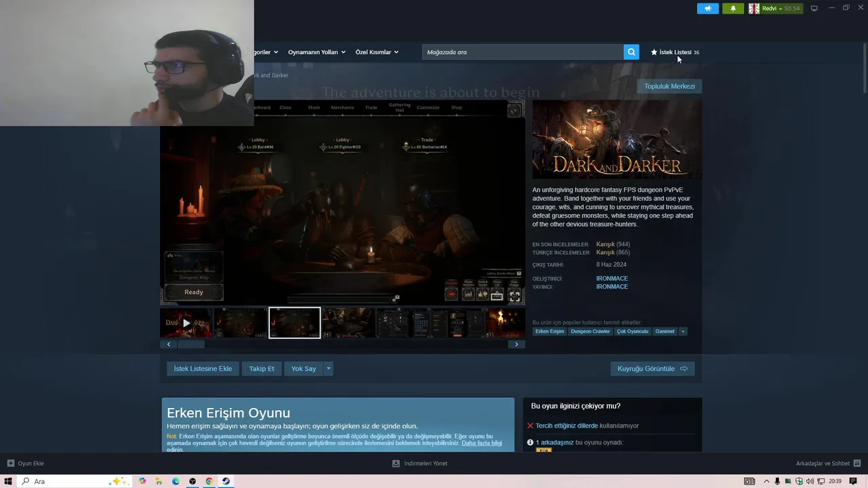This screenshot has width=868, height=488.
Task: Open Arkadaşlar ve Sohbet panel
Action: click(x=827, y=464)
